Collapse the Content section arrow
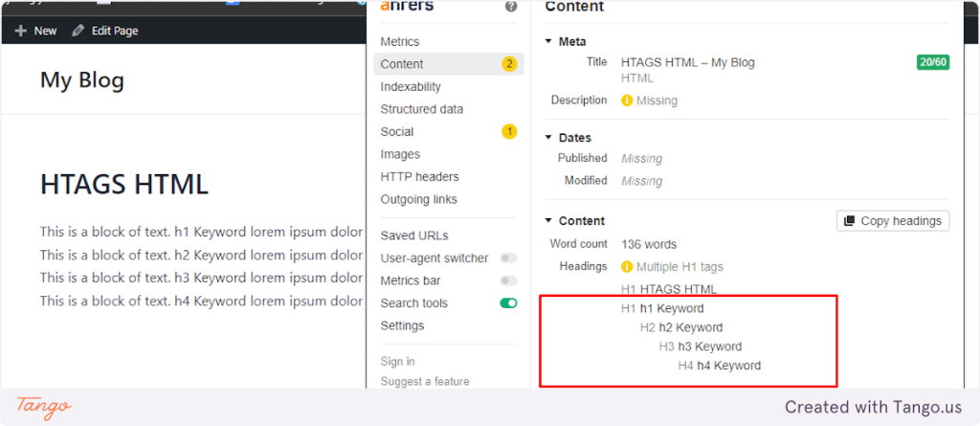 click(548, 221)
